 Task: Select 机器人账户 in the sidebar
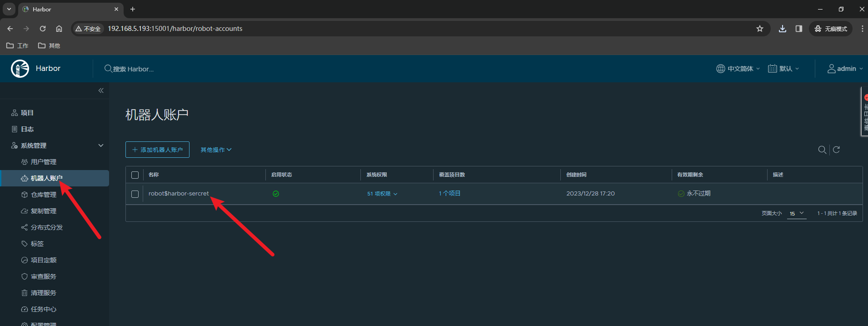[55, 178]
